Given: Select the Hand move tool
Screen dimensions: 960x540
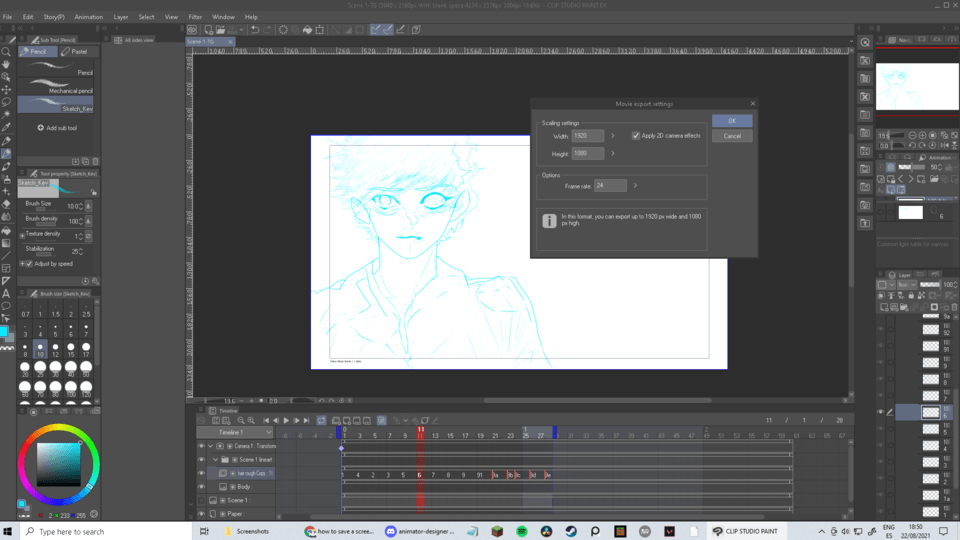Looking at the screenshot, I should (x=6, y=64).
